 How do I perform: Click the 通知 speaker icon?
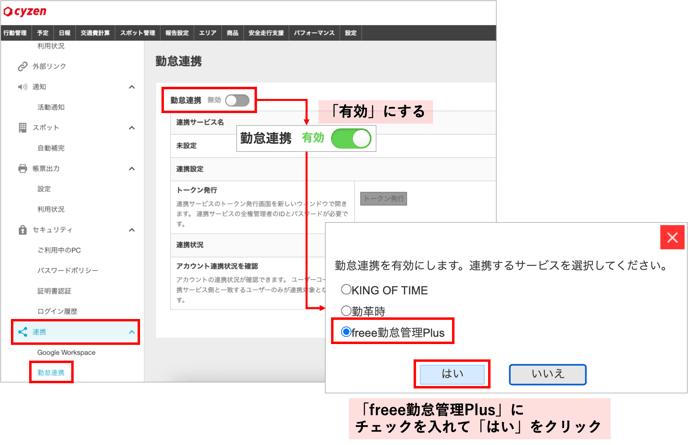pyautogui.click(x=22, y=87)
